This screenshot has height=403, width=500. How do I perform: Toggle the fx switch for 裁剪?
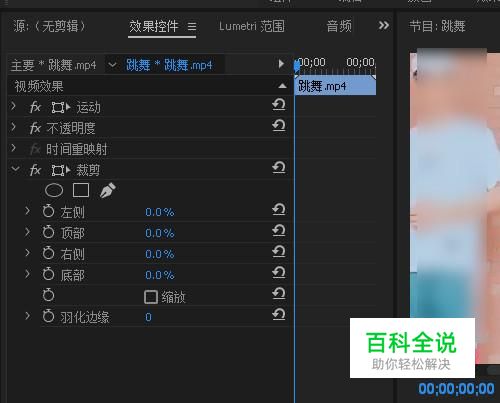pyautogui.click(x=35, y=170)
